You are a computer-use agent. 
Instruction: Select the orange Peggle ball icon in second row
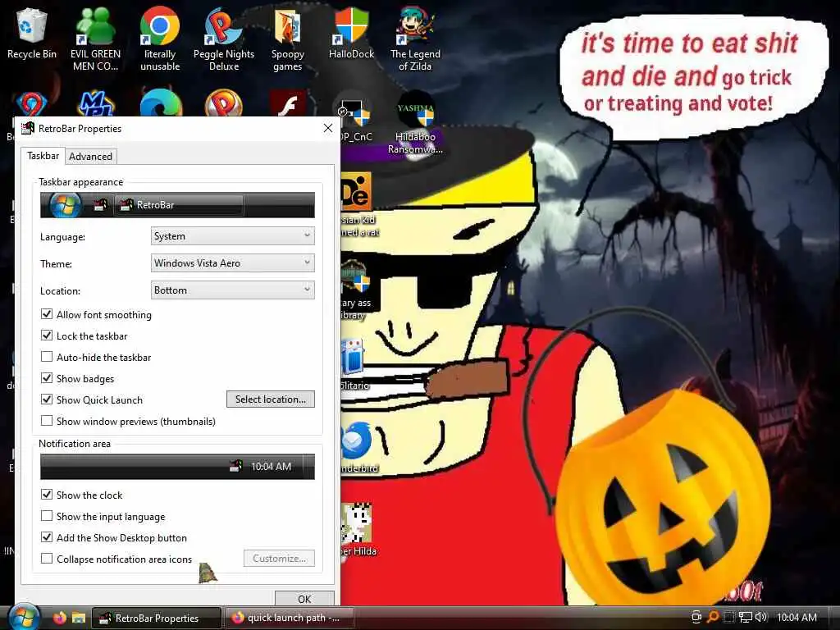224,103
